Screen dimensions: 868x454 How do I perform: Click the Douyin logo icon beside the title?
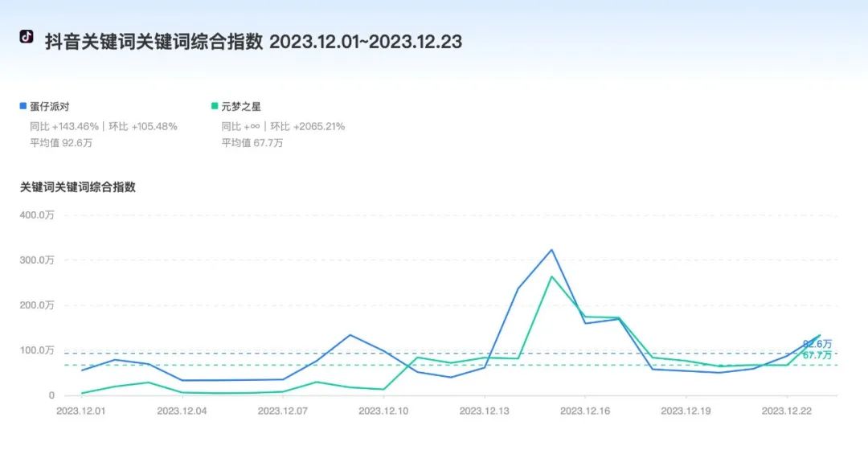(27, 36)
